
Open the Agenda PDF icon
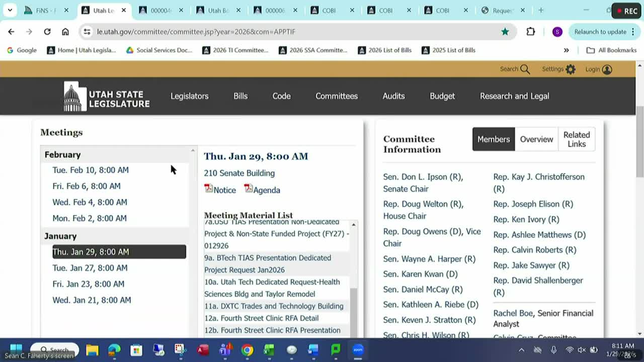click(248, 189)
